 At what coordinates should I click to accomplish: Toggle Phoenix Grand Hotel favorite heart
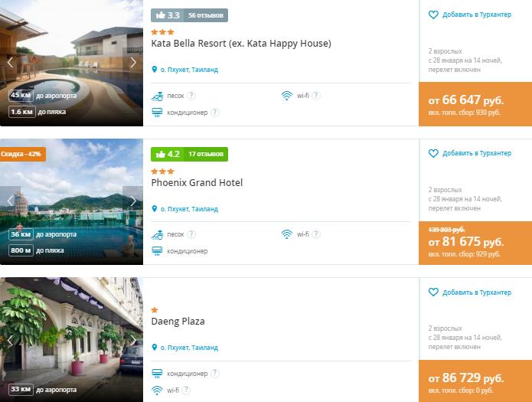[433, 153]
